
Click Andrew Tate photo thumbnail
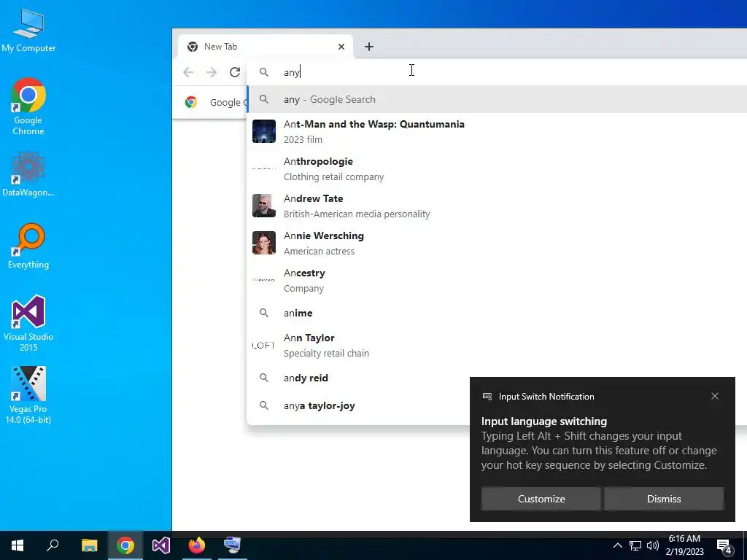[x=264, y=206]
